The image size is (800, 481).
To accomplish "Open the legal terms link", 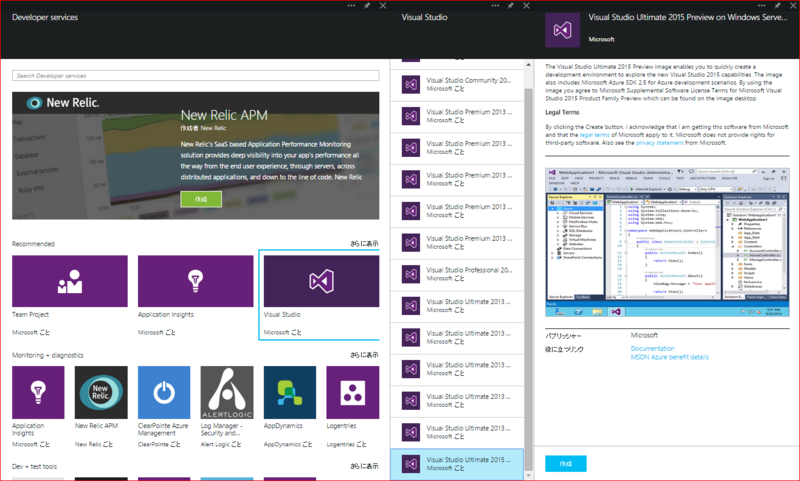I will coord(594,135).
